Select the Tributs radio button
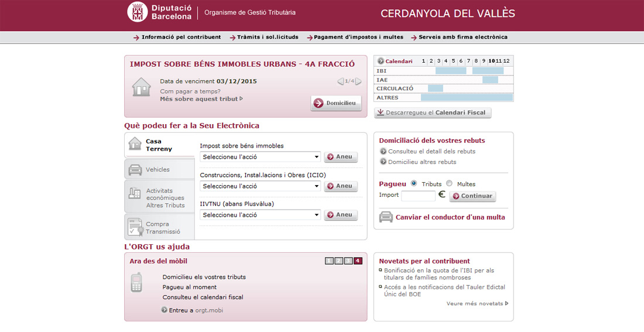The width and height of the screenshot is (644, 332). 413,183
